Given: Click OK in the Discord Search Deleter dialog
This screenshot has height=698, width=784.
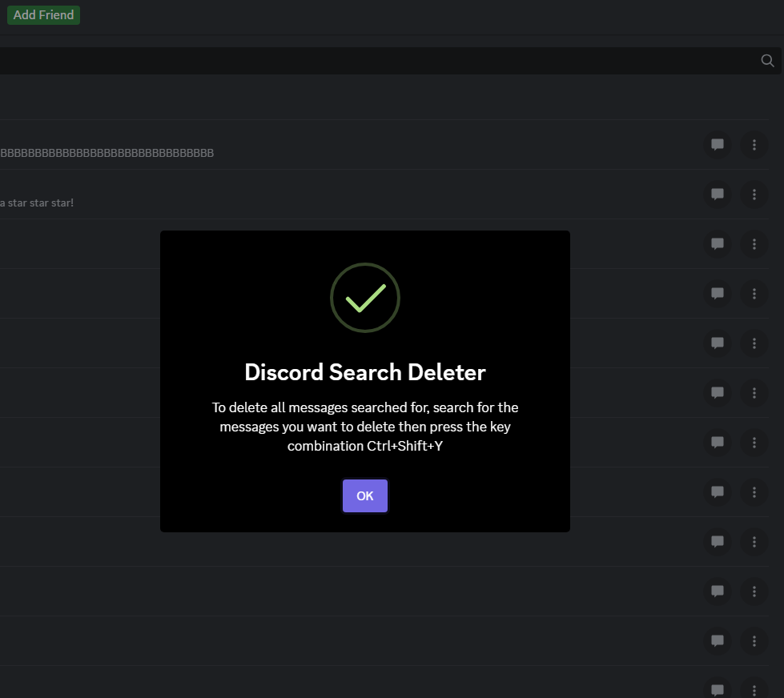Looking at the screenshot, I should tap(364, 495).
